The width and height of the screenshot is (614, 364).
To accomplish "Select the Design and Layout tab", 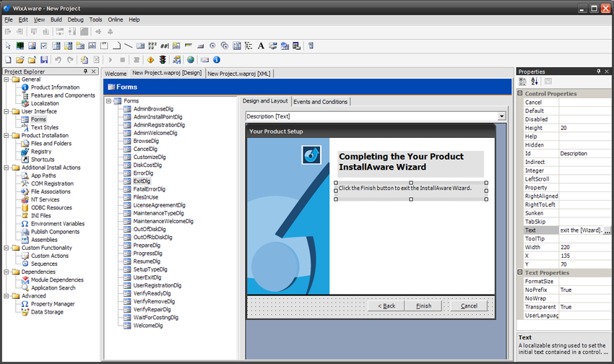I will (x=265, y=101).
